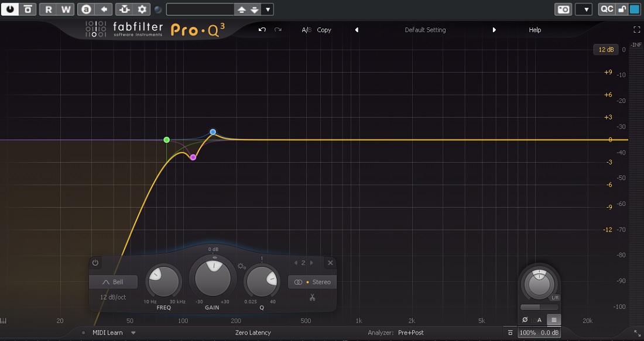Click the camera snapshot icon
Image resolution: width=644 pixels, height=341 pixels.
(x=563, y=9)
